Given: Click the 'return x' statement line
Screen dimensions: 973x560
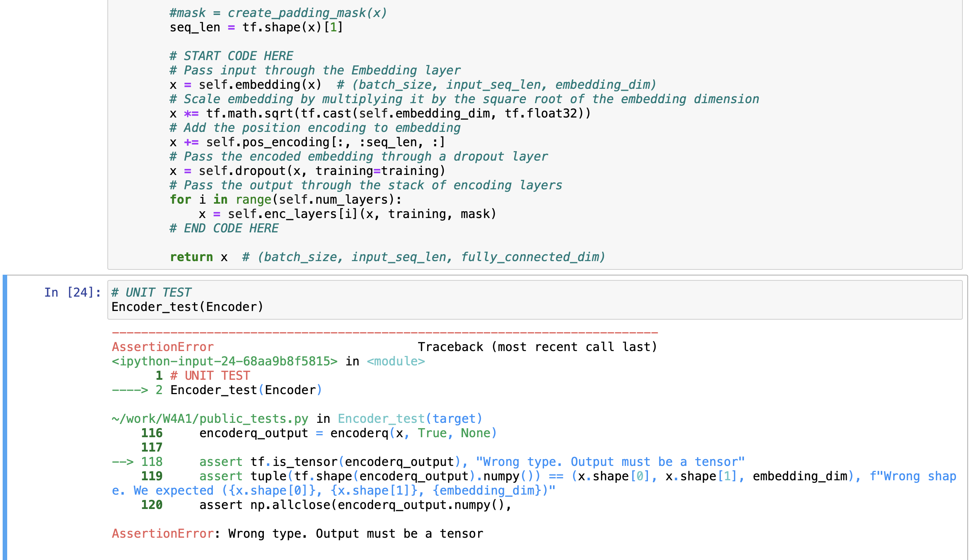Looking at the screenshot, I should click(x=198, y=257).
